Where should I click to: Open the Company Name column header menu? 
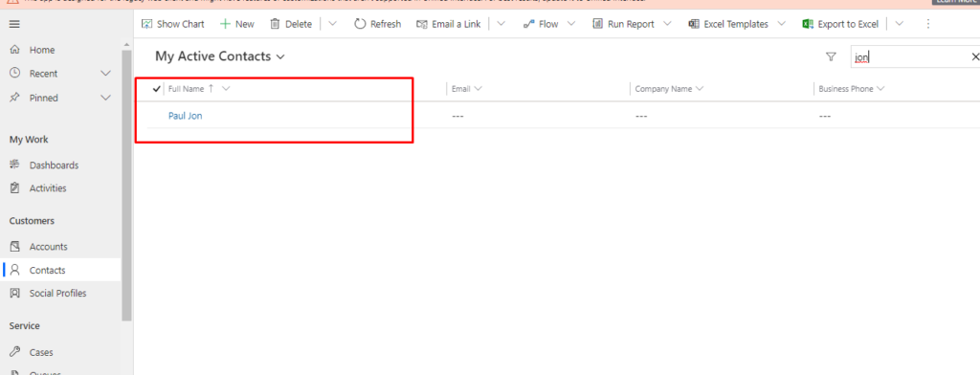point(669,89)
